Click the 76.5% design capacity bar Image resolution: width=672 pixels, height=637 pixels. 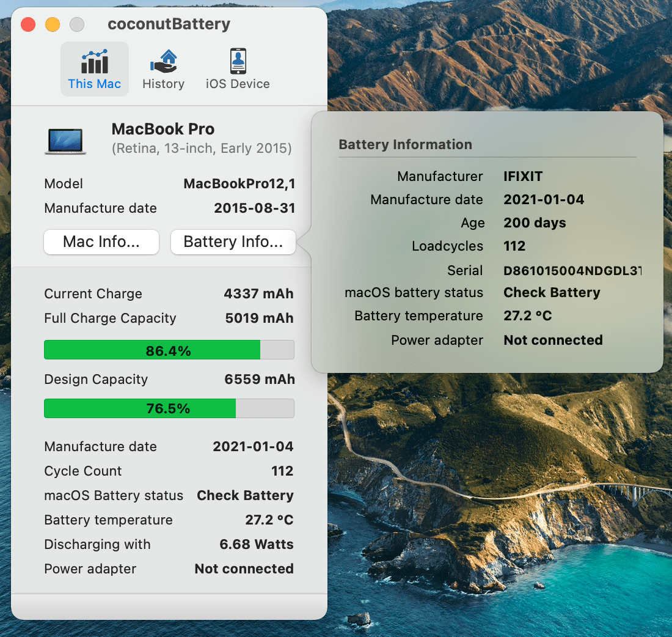coord(169,408)
